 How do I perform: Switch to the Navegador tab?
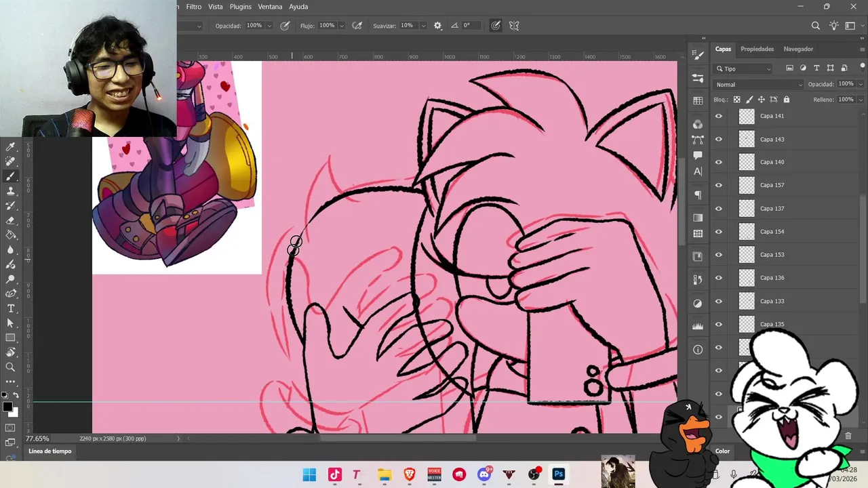point(798,49)
